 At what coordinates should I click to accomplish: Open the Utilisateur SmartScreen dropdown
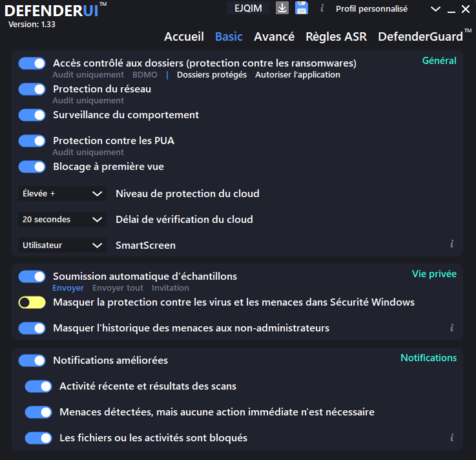click(x=62, y=245)
